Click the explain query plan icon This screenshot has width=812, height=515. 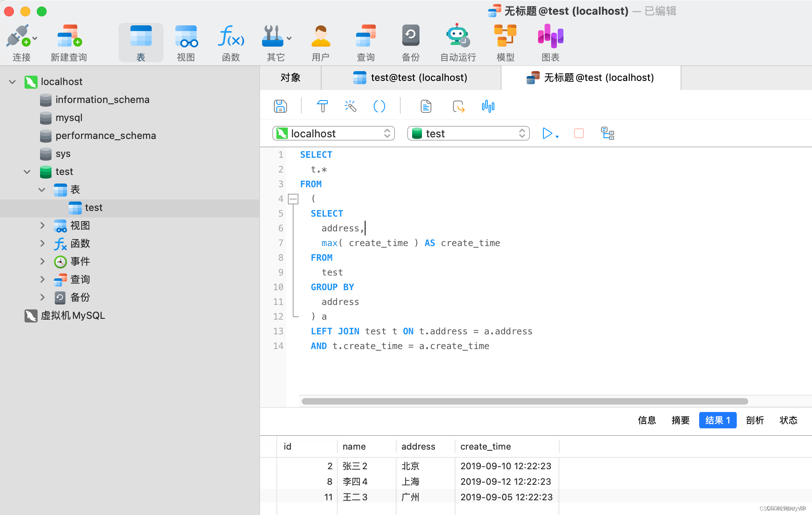click(x=608, y=134)
